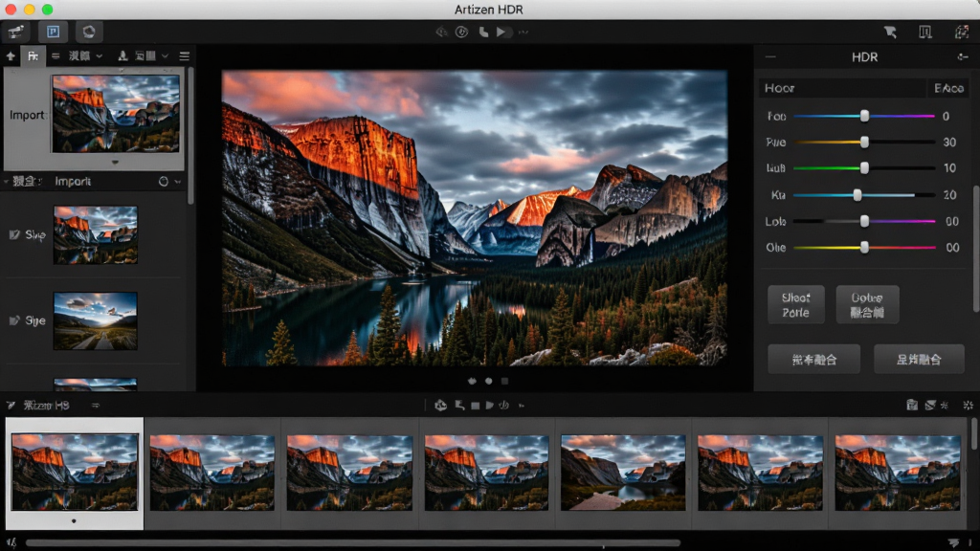The height and width of the screenshot is (551, 980).
Task: Click the Sleot Porle button
Action: 795,305
